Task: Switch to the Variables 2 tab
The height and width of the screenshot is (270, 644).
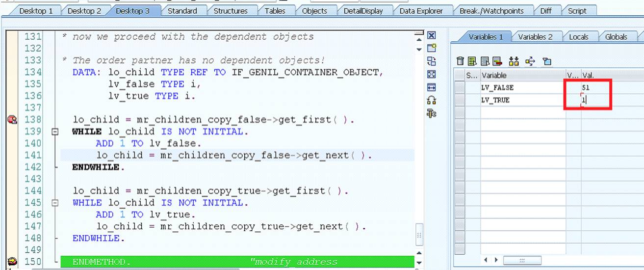Action: coord(535,37)
